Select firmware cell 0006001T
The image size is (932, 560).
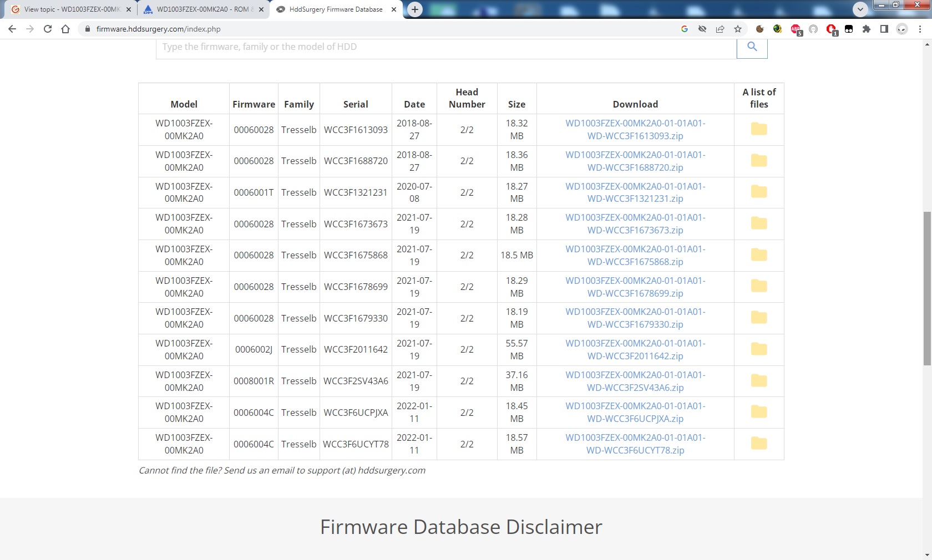coord(254,192)
